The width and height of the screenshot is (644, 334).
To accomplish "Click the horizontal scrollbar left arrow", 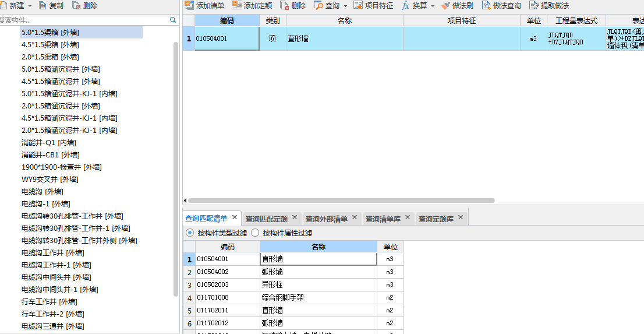I will click(x=185, y=201).
